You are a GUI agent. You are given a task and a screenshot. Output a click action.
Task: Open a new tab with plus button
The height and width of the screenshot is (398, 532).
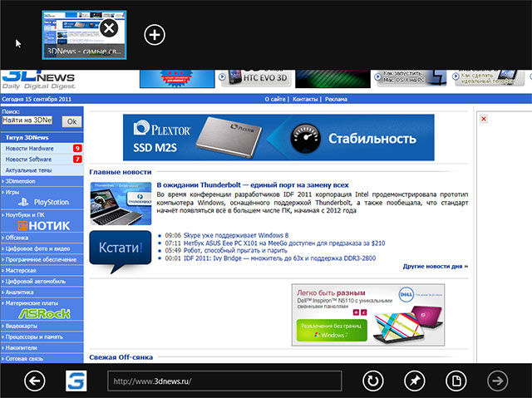click(x=155, y=35)
